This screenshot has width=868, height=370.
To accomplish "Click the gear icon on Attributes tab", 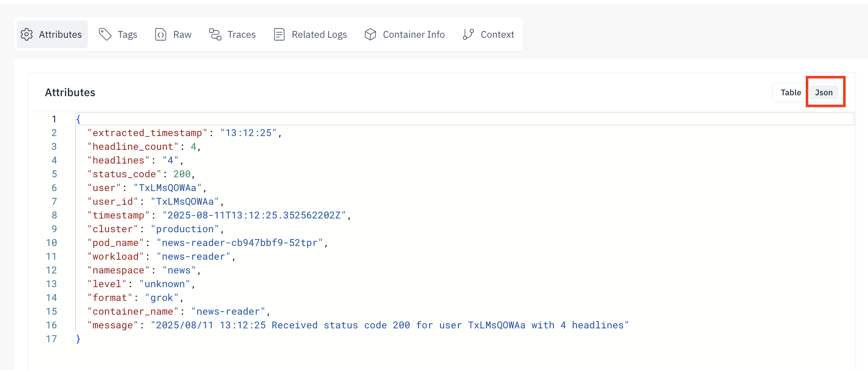I will coord(27,34).
